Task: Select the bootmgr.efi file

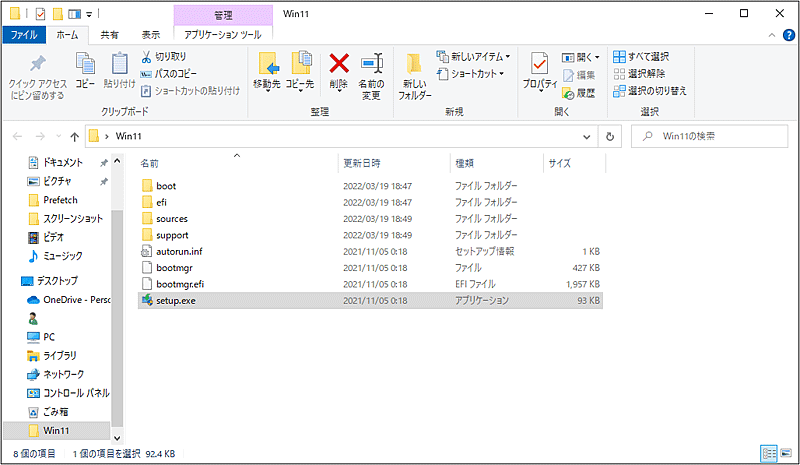Action: (370, 284)
